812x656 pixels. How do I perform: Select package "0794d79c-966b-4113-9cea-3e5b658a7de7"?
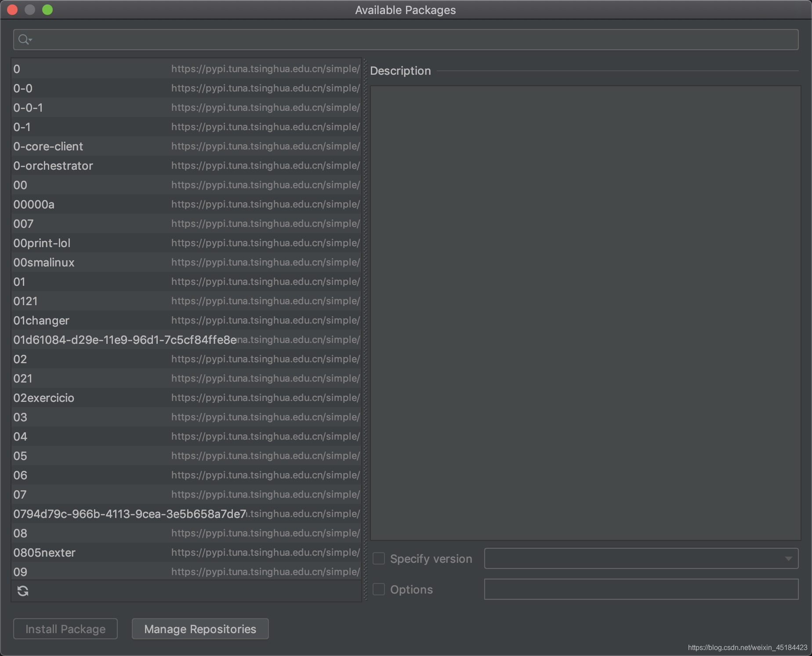point(186,514)
